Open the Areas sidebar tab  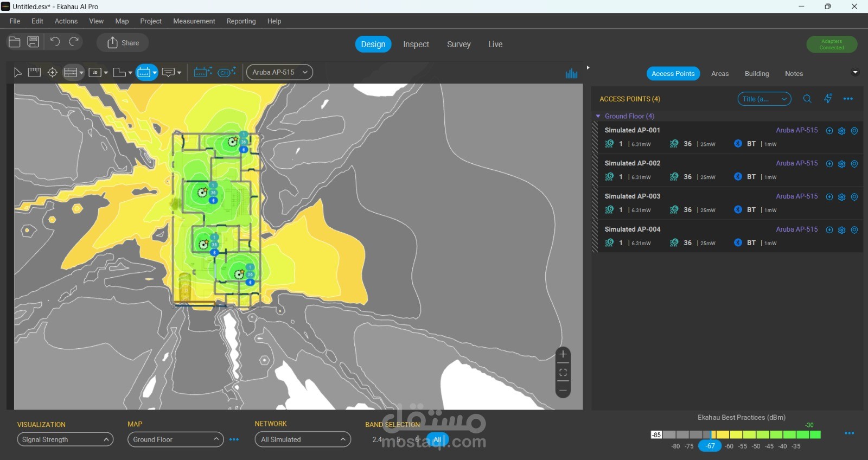tap(720, 74)
